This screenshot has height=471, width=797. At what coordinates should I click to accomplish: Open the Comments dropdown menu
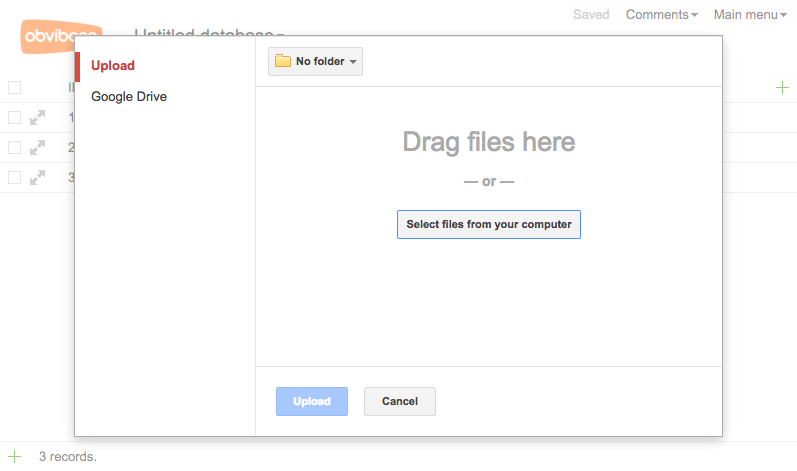pyautogui.click(x=661, y=15)
